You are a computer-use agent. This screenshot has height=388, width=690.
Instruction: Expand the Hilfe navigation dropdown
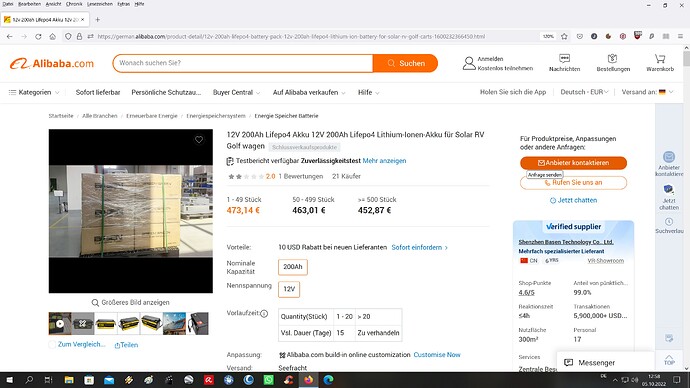[368, 92]
